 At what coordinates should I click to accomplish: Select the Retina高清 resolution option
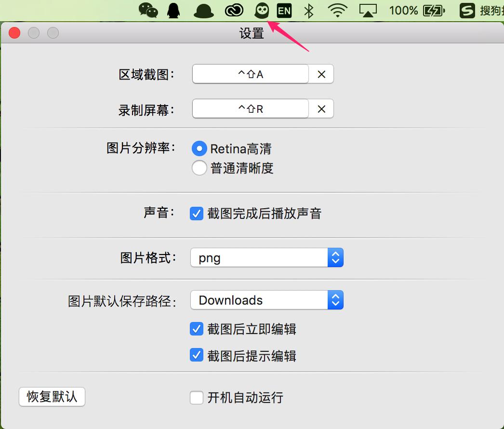point(199,148)
